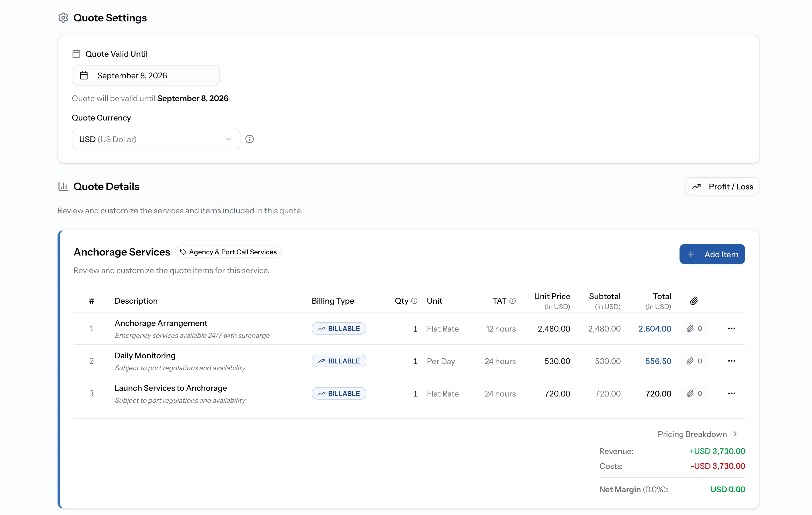Click the Qty column info icon
This screenshot has height=515, width=812.
click(x=415, y=301)
